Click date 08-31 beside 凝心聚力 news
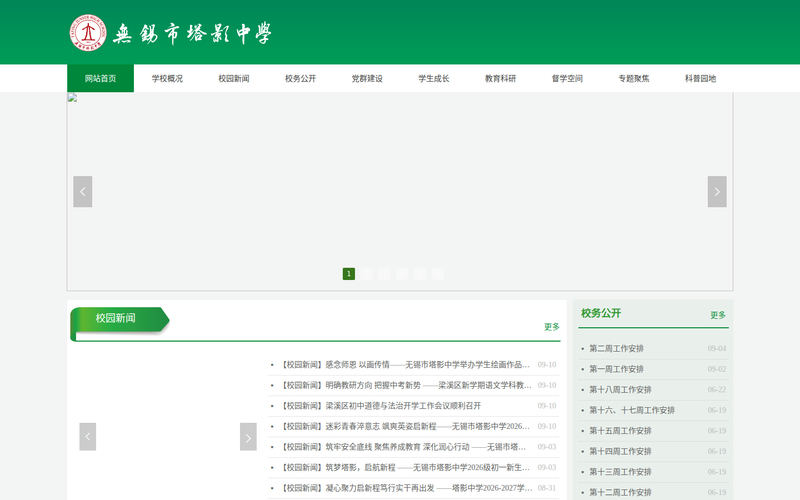This screenshot has height=500, width=800. (547, 488)
